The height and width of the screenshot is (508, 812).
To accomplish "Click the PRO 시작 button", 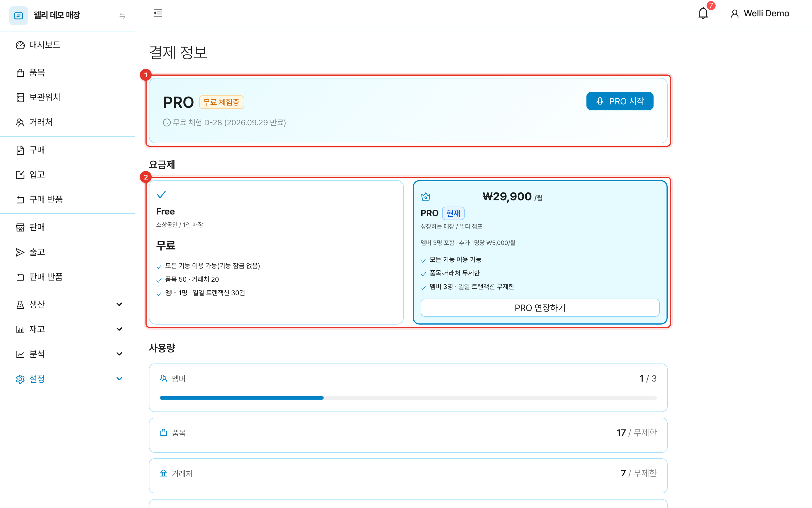I will coord(620,101).
